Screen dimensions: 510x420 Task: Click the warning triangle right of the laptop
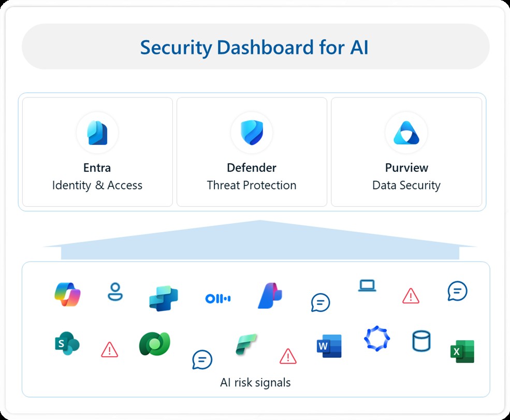[x=411, y=296]
